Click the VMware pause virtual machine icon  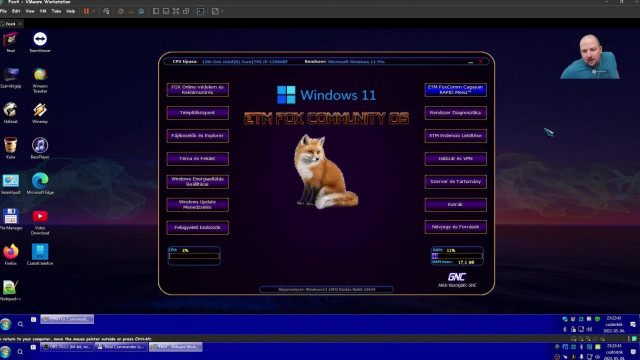[86, 11]
